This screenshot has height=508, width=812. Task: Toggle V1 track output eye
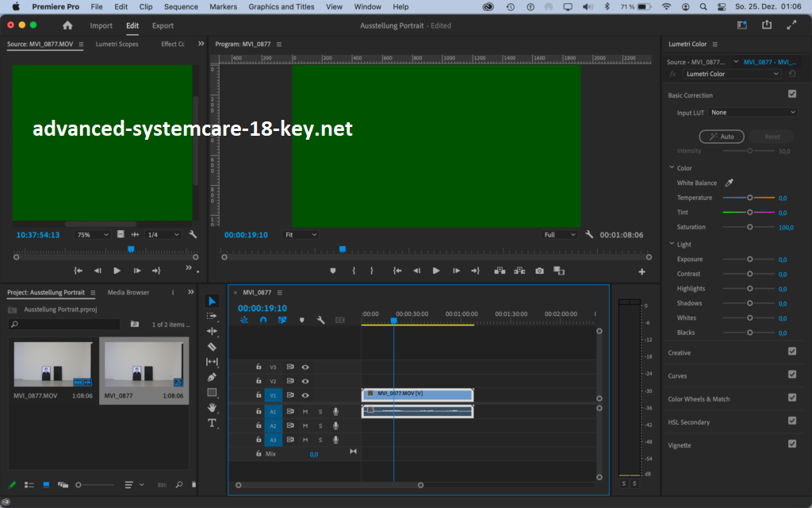point(305,395)
